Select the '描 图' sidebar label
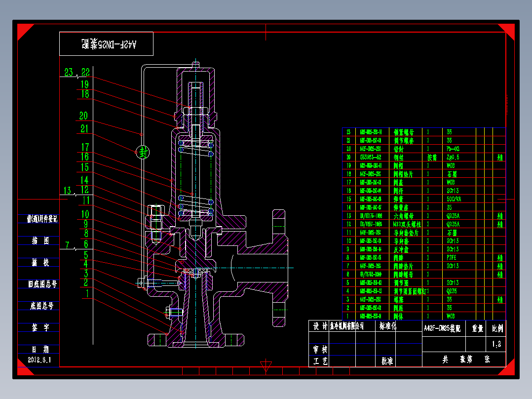 pyautogui.click(x=40, y=241)
